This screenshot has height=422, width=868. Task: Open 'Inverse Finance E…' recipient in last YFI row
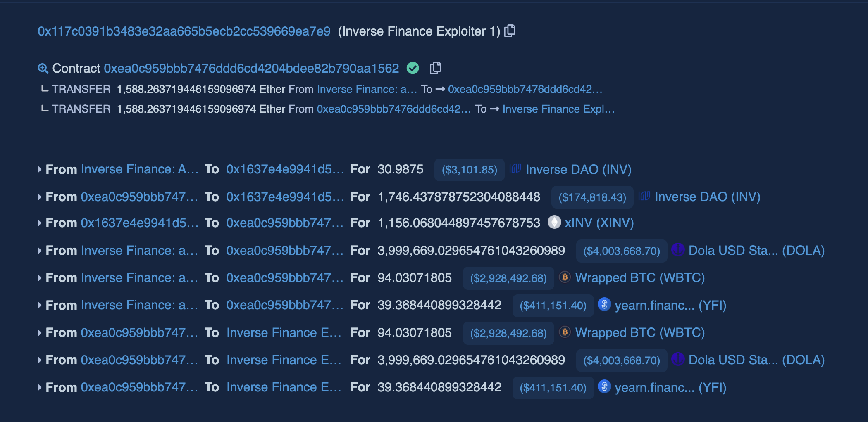[284, 387]
